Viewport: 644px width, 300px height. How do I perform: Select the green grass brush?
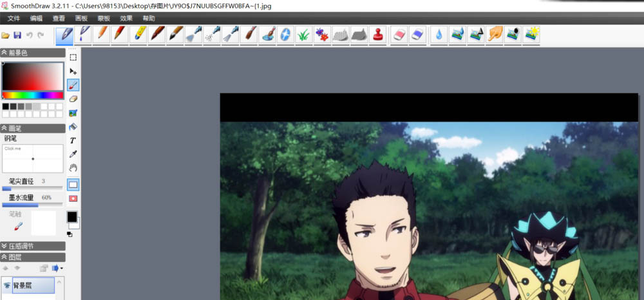coord(303,35)
